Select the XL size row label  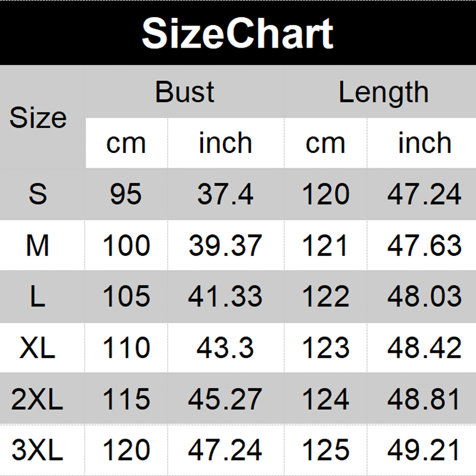(38, 348)
